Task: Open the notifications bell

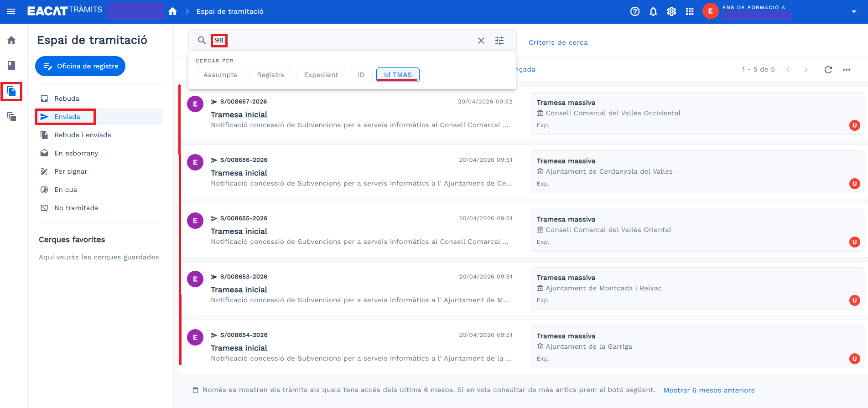Action: click(653, 11)
